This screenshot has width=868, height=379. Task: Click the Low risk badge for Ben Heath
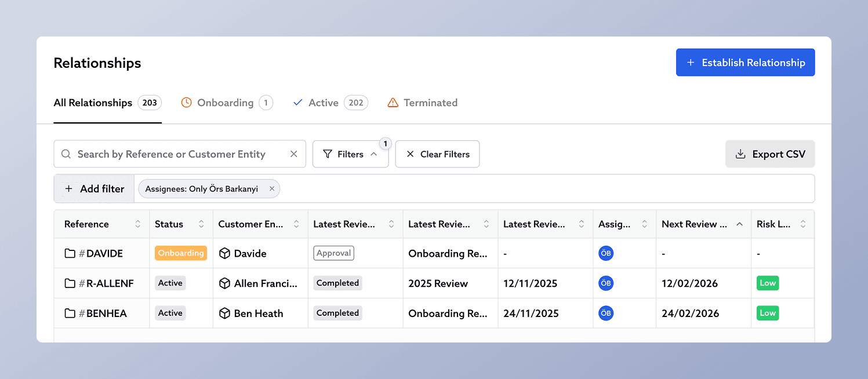click(767, 313)
